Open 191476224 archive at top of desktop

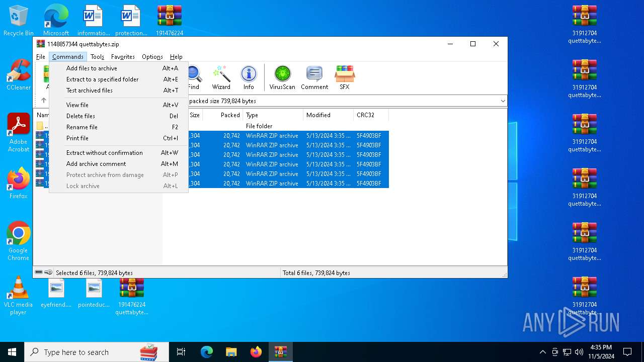169,21
